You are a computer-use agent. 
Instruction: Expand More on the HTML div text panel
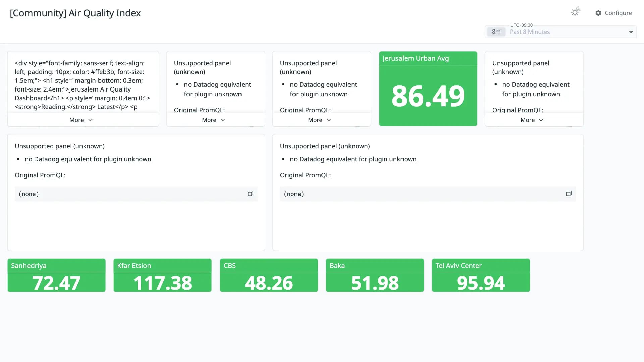81,120
